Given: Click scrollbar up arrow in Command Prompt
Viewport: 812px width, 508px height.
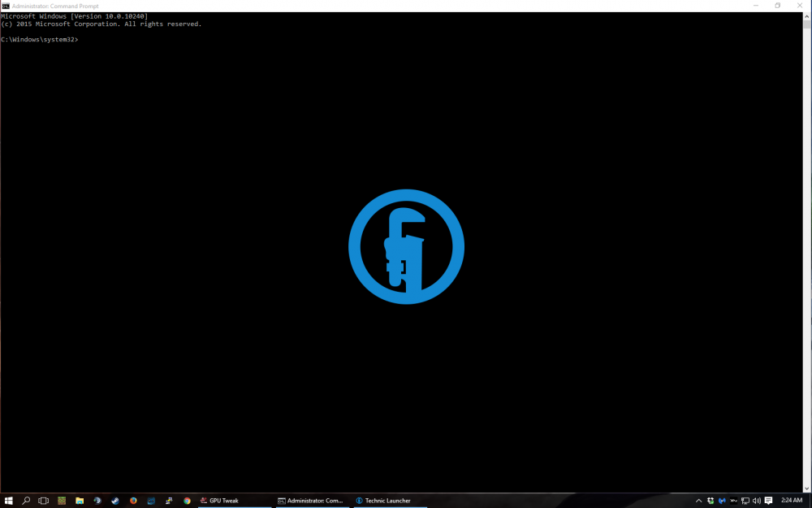Looking at the screenshot, I should pos(807,16).
